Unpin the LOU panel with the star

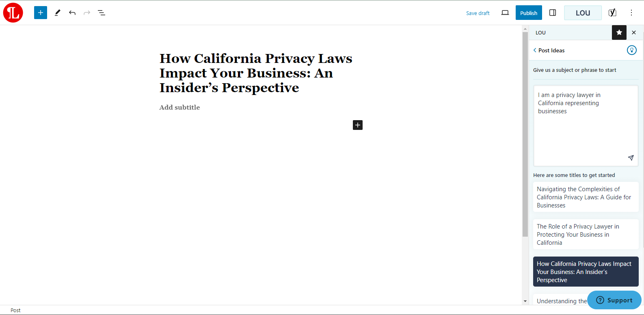[619, 32]
